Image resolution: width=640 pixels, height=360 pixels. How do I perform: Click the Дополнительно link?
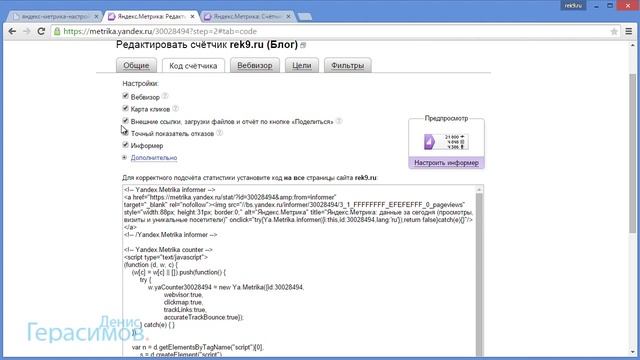[x=154, y=158]
